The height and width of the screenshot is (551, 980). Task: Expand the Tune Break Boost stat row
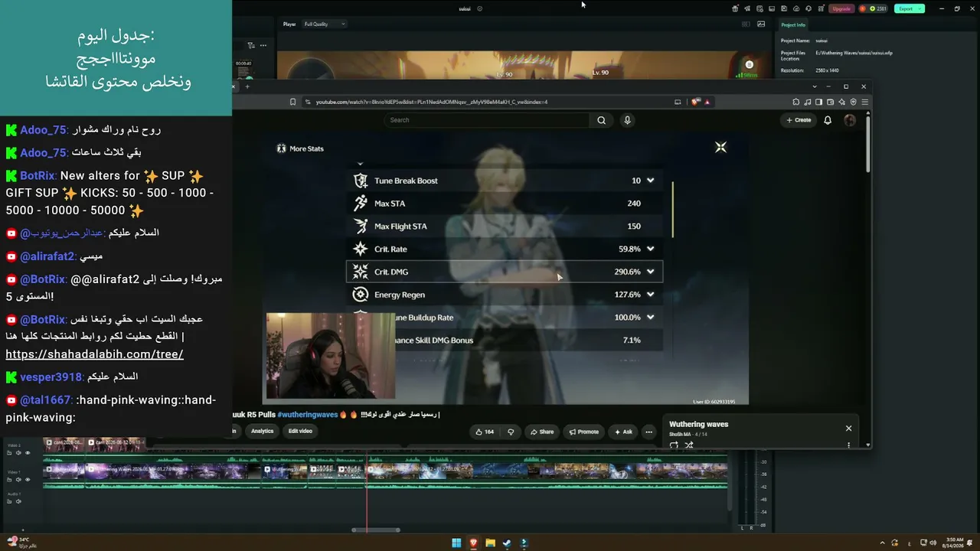[650, 181]
